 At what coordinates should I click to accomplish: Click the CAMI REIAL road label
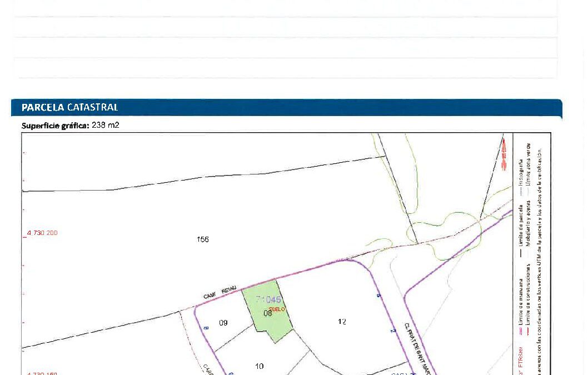(220, 292)
